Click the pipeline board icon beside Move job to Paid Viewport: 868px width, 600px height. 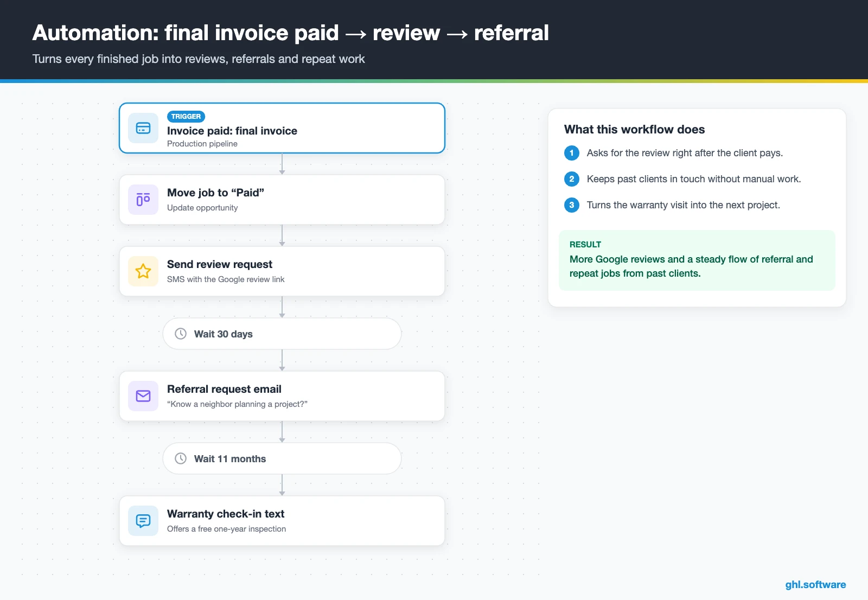pyautogui.click(x=143, y=200)
